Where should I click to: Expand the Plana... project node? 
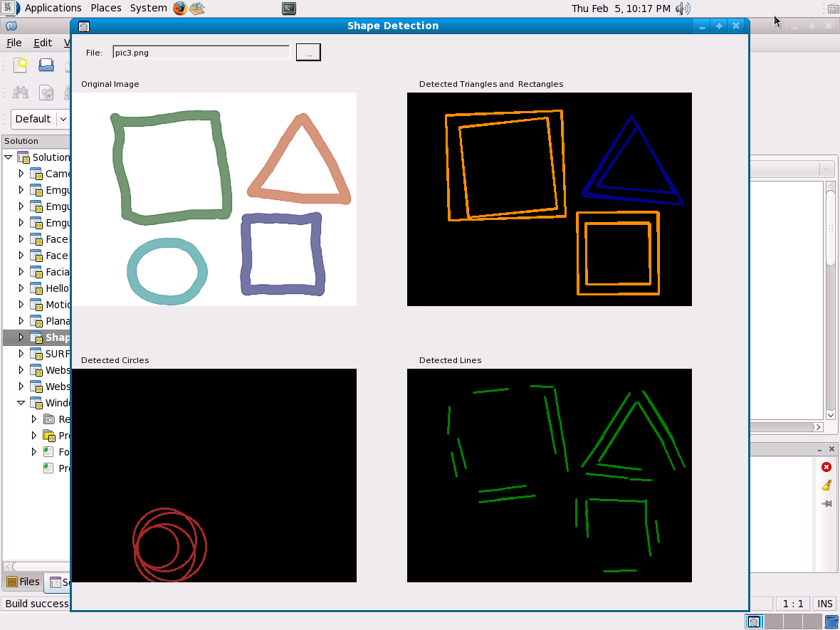pos(21,321)
